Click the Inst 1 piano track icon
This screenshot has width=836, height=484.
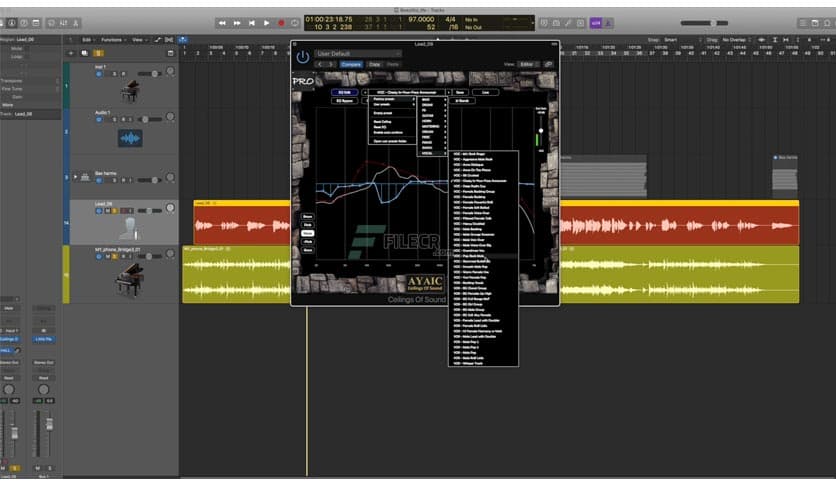[130, 91]
